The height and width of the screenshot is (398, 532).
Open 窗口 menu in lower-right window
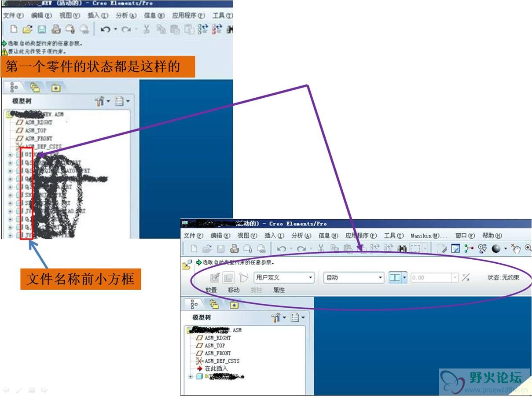[465, 236]
